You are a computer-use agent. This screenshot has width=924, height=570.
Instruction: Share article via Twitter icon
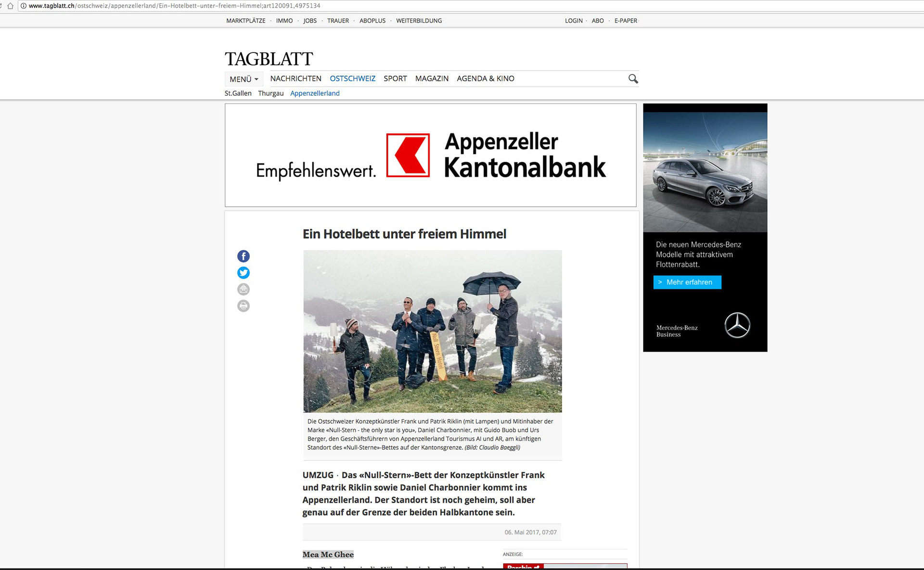(244, 273)
